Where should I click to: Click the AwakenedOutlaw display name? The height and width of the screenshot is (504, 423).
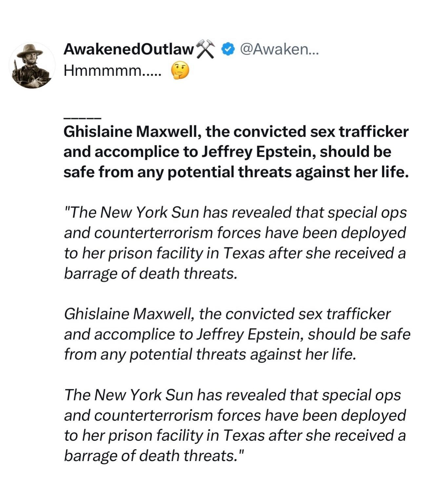coord(129,49)
